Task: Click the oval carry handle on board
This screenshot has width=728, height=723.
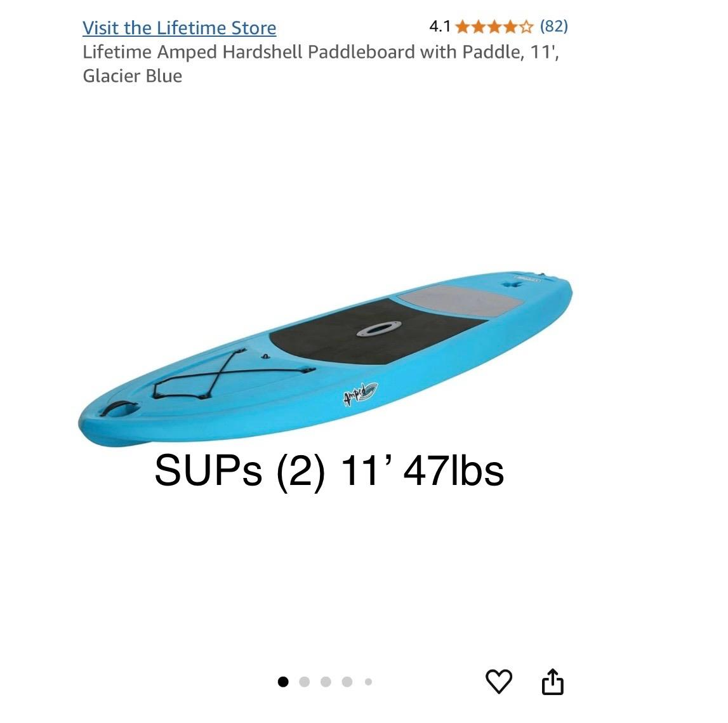Action: click(379, 329)
